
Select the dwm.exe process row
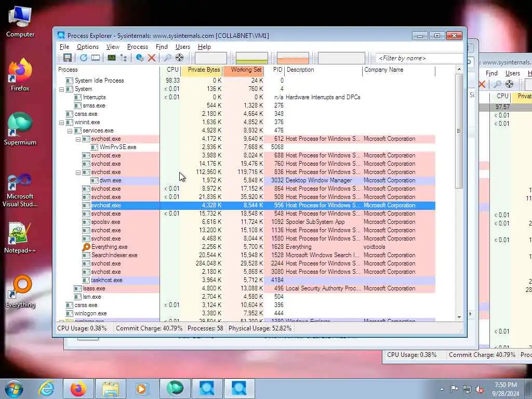[247, 180]
